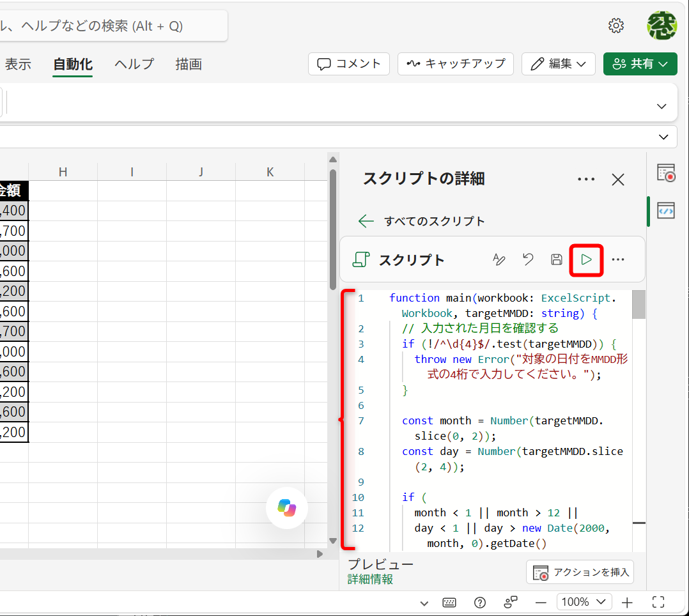The height and width of the screenshot is (616, 689).
Task: Go back to all scripts arrow
Action: point(366,221)
